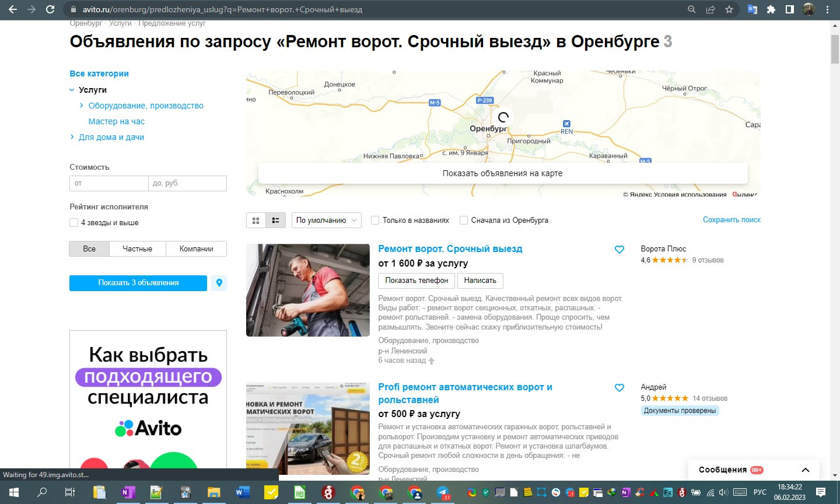
Task: Open 'Profi ремонт' listing thumbnail
Action: (x=308, y=429)
